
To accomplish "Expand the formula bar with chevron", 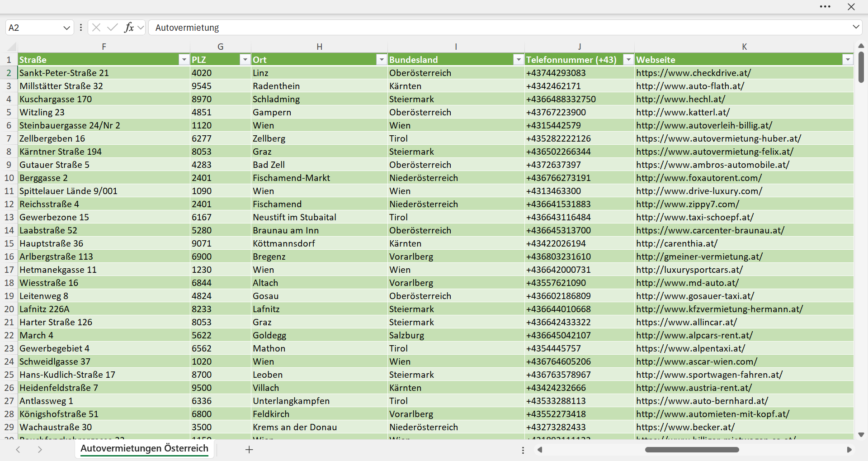I will tap(856, 27).
